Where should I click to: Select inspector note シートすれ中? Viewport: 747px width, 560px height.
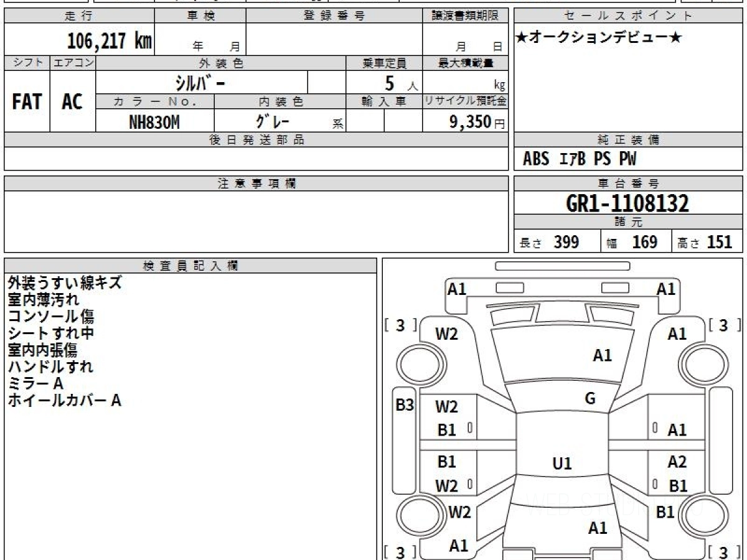click(x=51, y=333)
